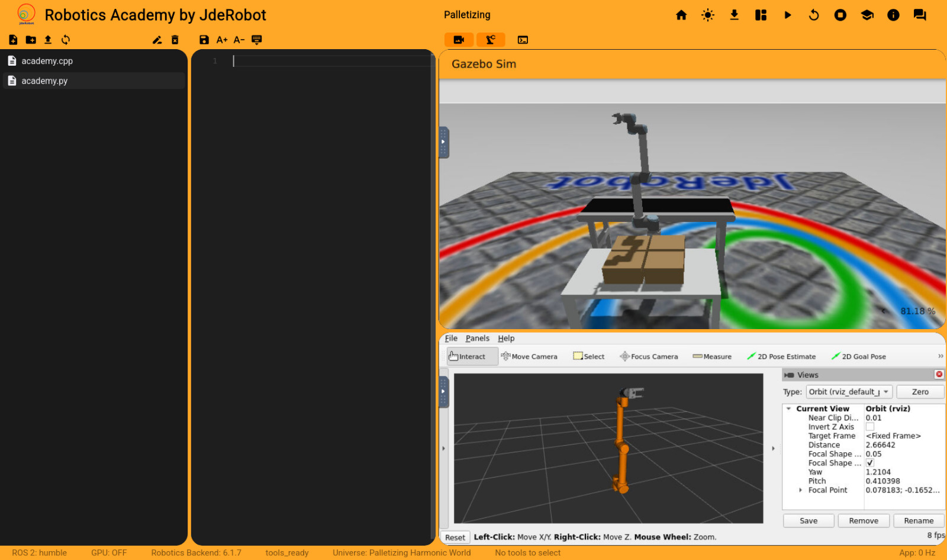This screenshot has height=560, width=947.
Task: Decrease editor font size with A-
Action: tap(239, 40)
